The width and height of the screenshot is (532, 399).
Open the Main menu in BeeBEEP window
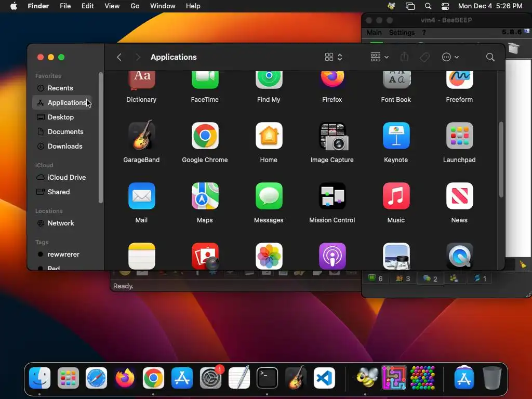(374, 32)
